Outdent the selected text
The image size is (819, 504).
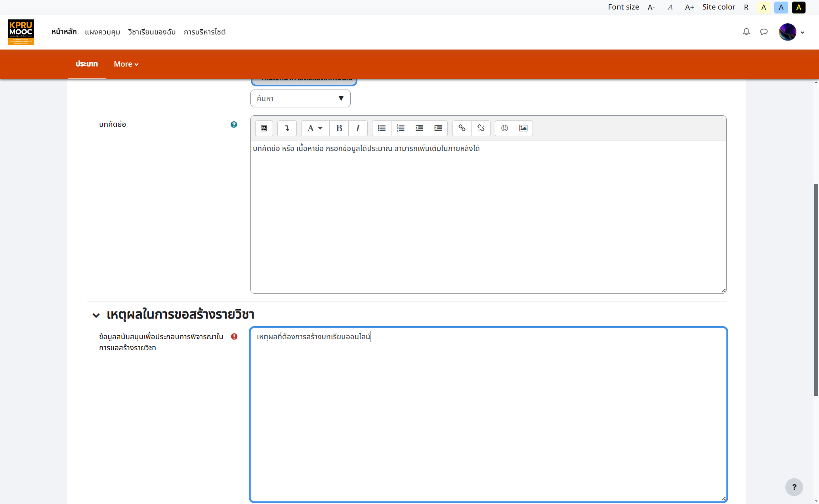point(419,128)
